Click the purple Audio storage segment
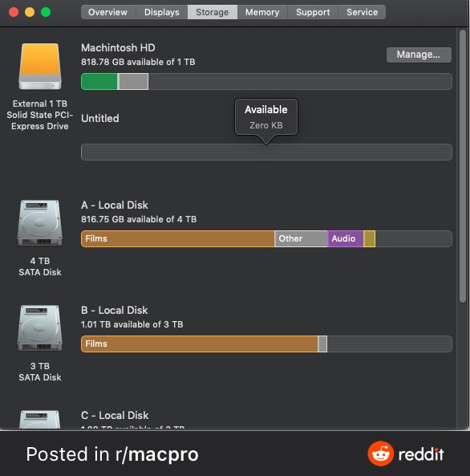This screenshot has width=470, height=476. pyautogui.click(x=346, y=238)
